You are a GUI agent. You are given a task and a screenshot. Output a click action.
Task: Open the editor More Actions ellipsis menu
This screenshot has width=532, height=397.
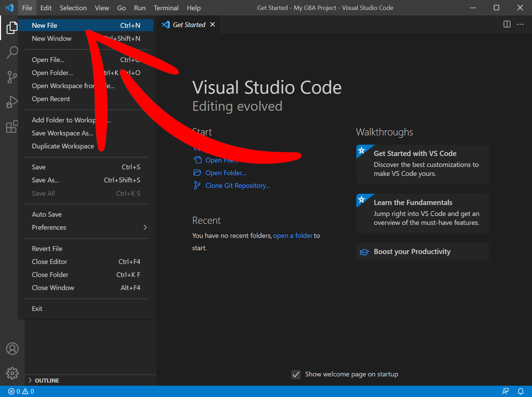click(520, 24)
